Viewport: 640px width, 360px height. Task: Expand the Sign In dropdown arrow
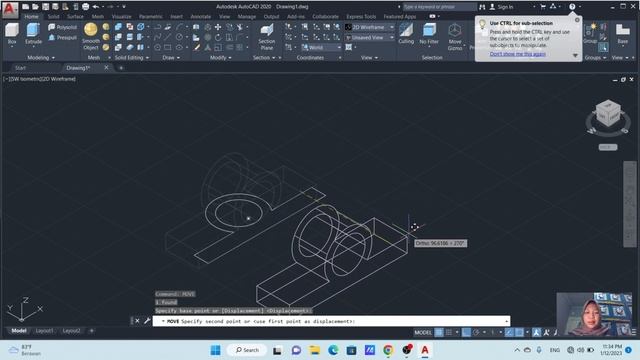pyautogui.click(x=534, y=7)
